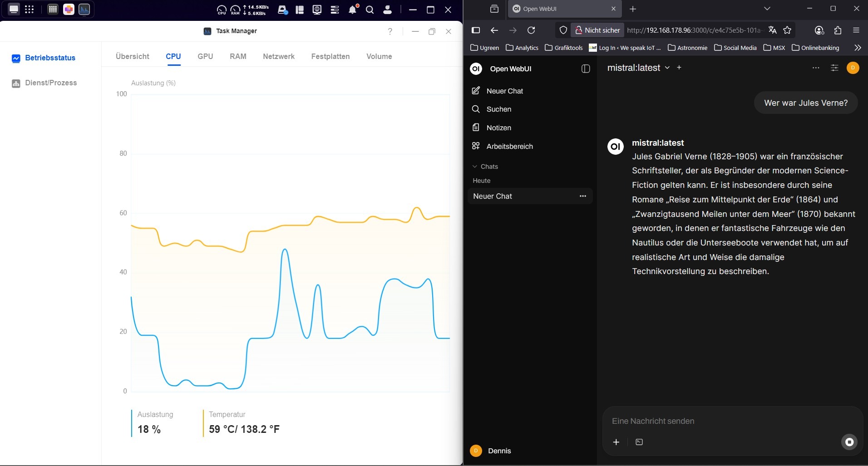Screen dimensions: 868x466
Task: Toggle the browser sidebar button
Action: click(476, 30)
